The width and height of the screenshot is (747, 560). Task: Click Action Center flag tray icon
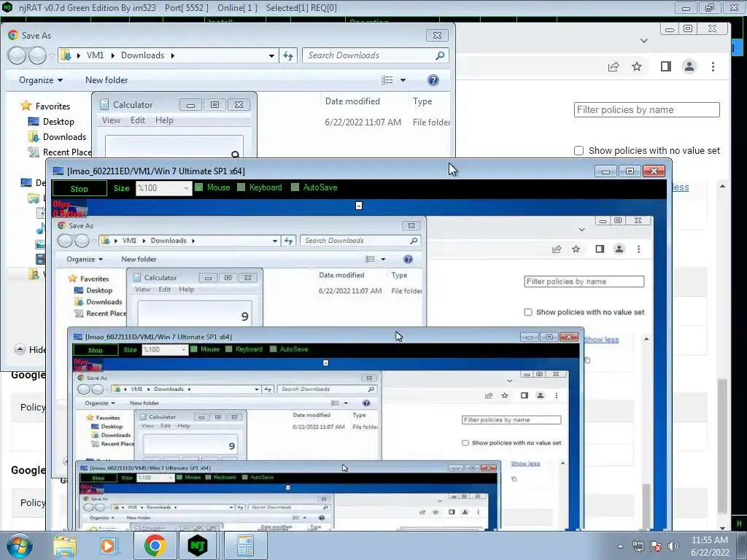pos(656,546)
